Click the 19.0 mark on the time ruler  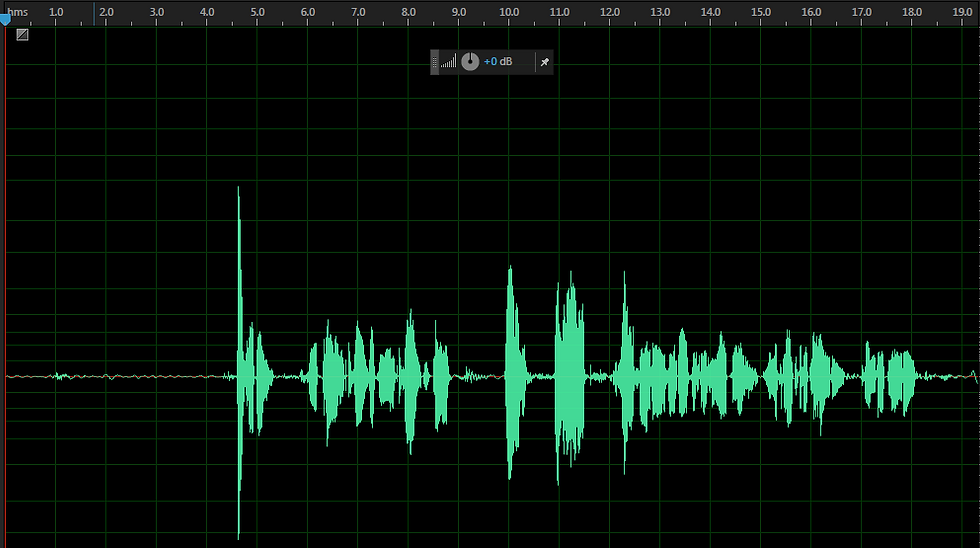pos(962,12)
